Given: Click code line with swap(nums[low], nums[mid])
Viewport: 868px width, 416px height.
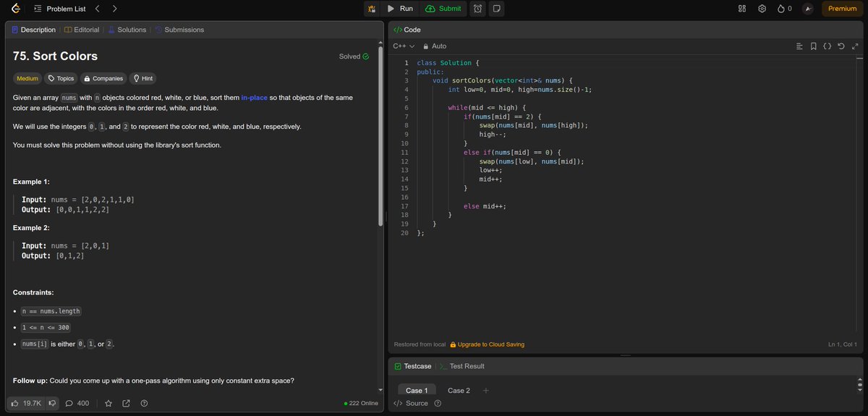Looking at the screenshot, I should (x=531, y=161).
